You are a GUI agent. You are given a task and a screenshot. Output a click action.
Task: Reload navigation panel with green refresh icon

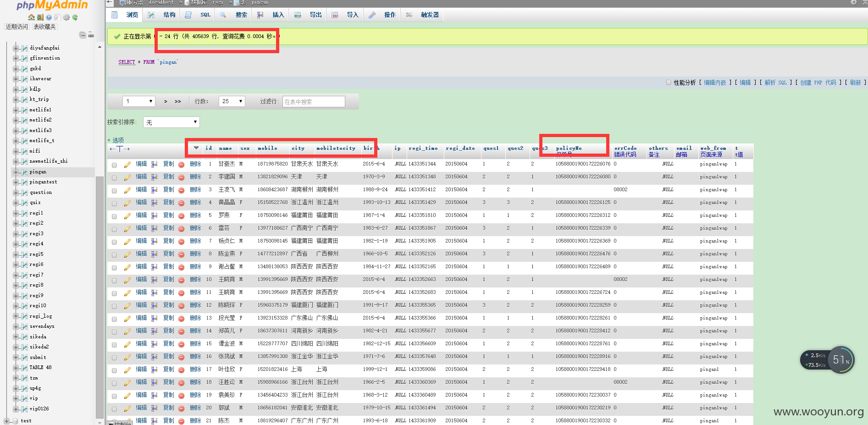click(x=75, y=17)
